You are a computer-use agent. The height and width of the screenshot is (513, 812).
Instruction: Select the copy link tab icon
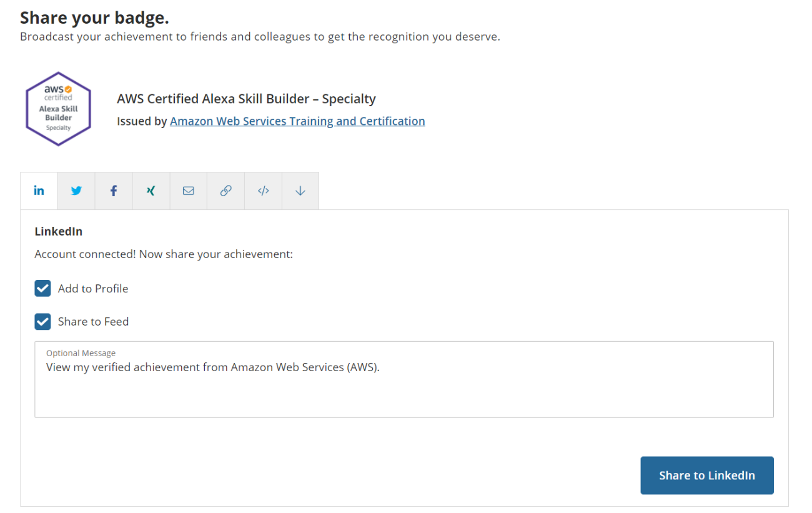click(225, 191)
